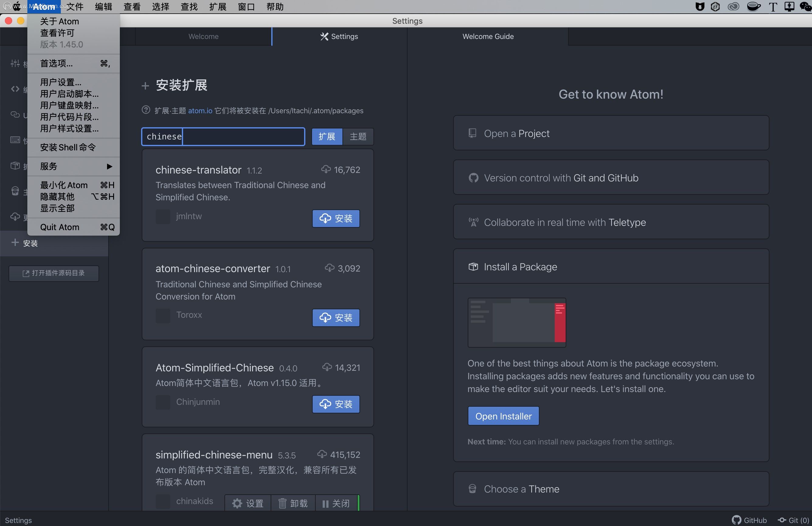
Task: Open 用户代码片段... menu entry
Action: click(x=73, y=117)
